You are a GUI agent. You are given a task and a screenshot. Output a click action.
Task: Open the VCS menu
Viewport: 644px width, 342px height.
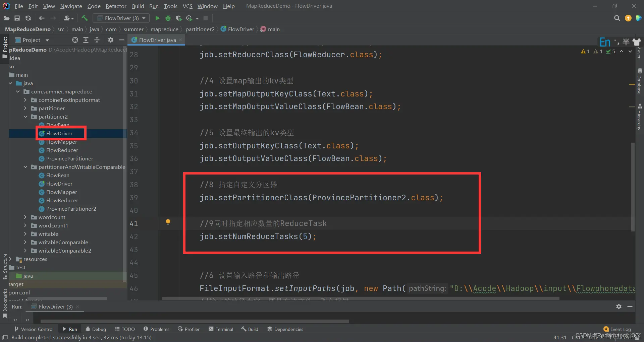(x=187, y=6)
